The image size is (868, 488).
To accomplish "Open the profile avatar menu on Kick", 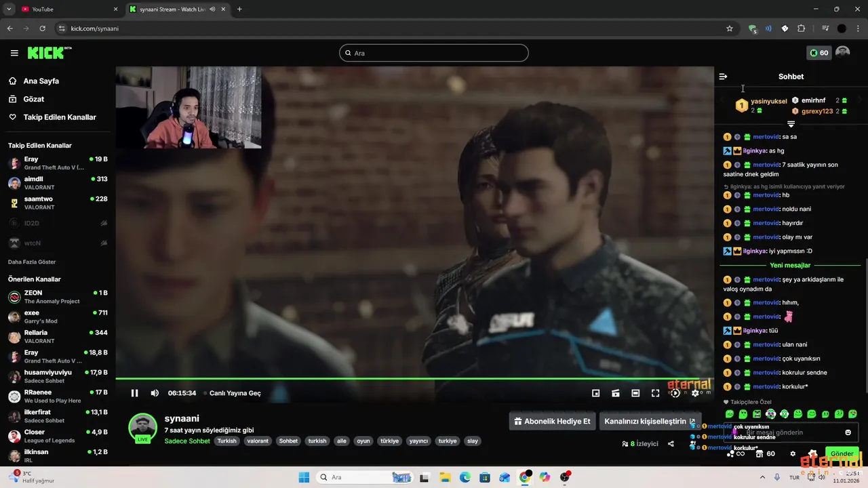I will point(842,53).
